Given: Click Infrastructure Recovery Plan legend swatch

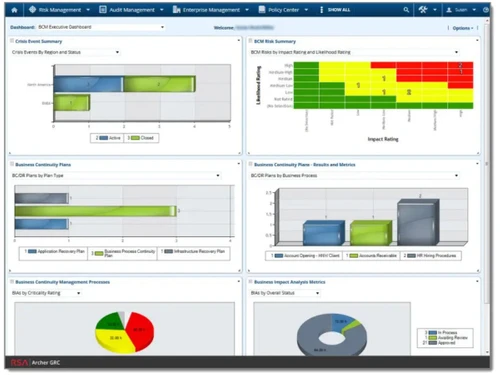Looking at the screenshot, I should pyautogui.click(x=169, y=251).
